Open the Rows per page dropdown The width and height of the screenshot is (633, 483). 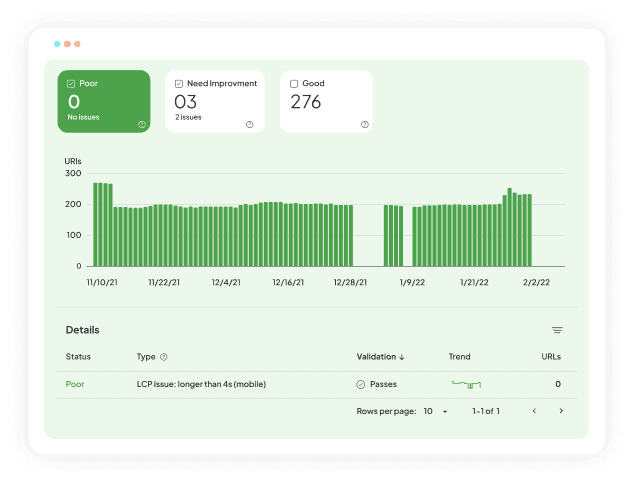pyautogui.click(x=434, y=411)
